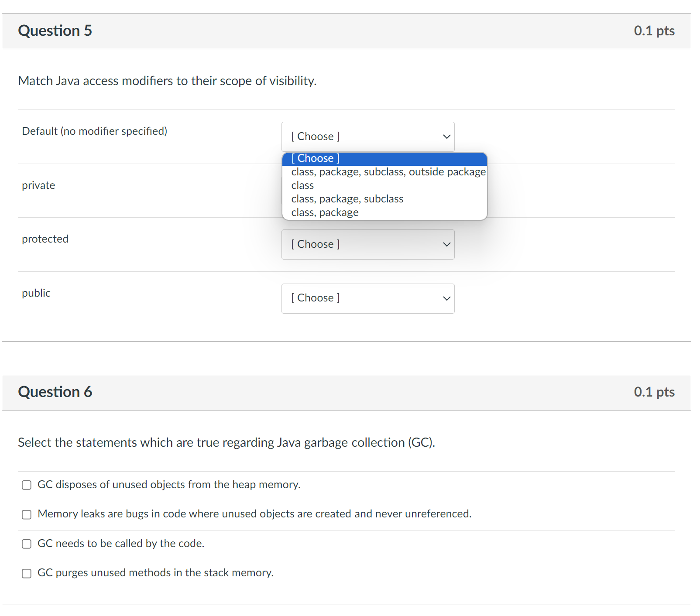700x616 pixels.
Task: Click Question 6's '0.1 pts' text
Action: click(x=654, y=392)
